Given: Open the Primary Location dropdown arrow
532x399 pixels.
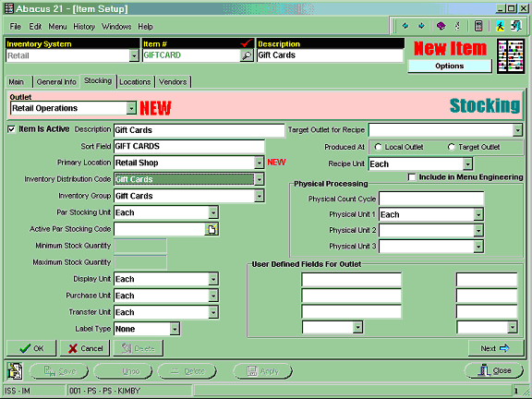Looking at the screenshot, I should [x=259, y=163].
